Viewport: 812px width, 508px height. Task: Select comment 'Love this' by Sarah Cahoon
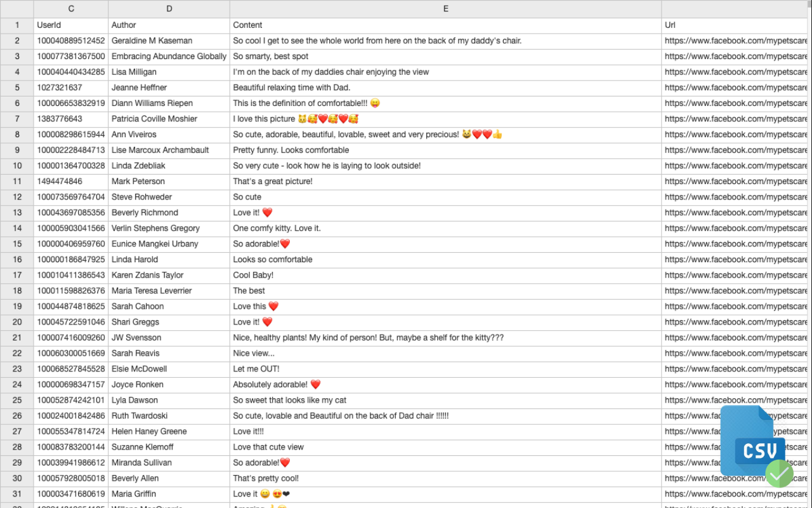click(x=446, y=307)
